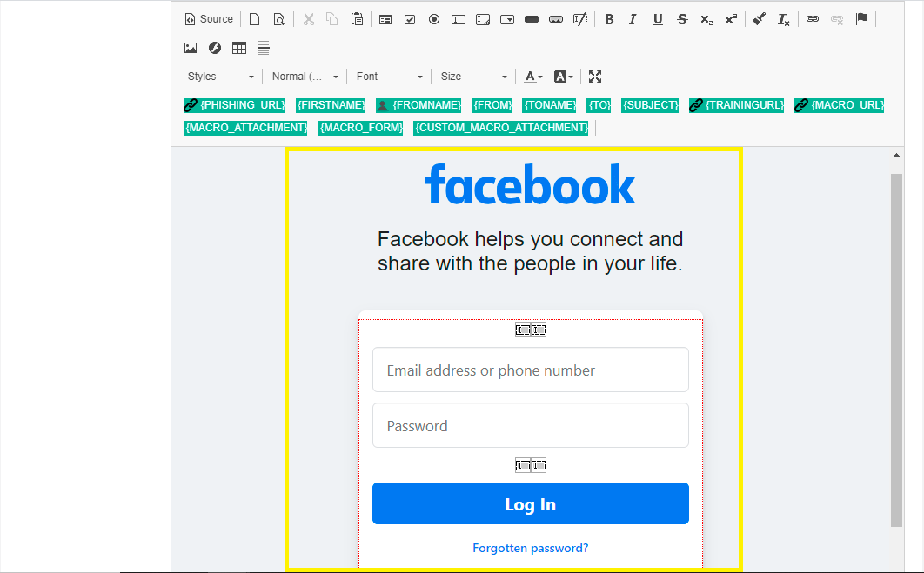Insert the {FROM} merge tag

492,105
